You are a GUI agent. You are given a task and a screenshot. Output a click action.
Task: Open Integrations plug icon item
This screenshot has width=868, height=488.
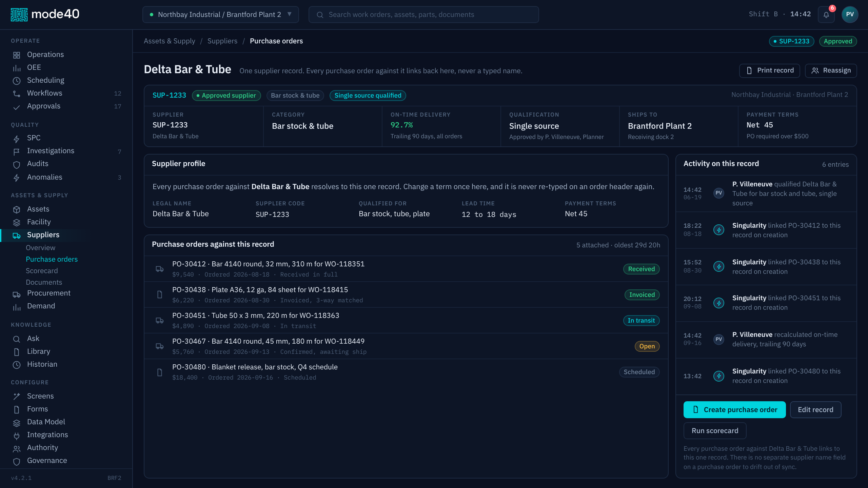(x=66, y=435)
